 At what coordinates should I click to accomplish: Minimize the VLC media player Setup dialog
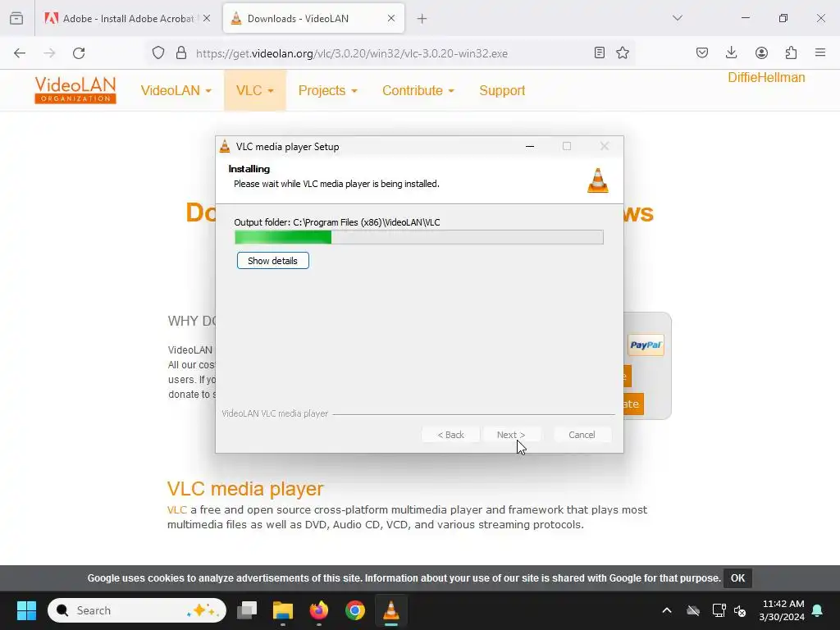[x=530, y=146]
